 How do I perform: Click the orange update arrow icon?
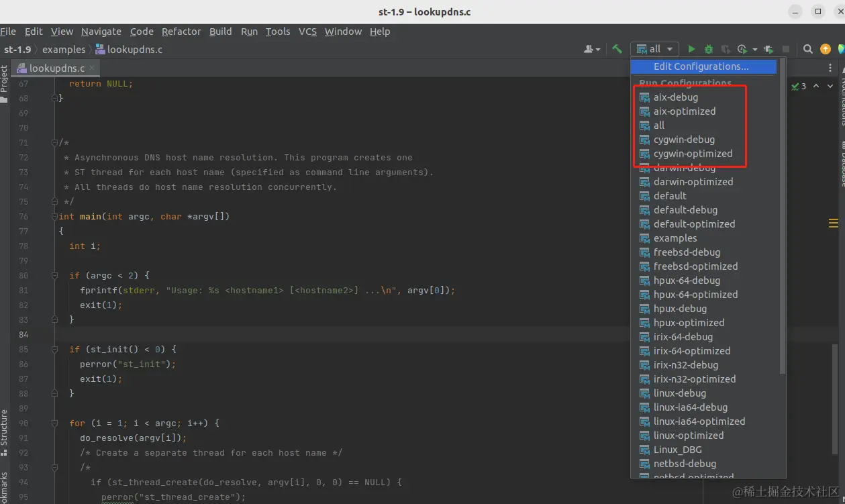826,49
